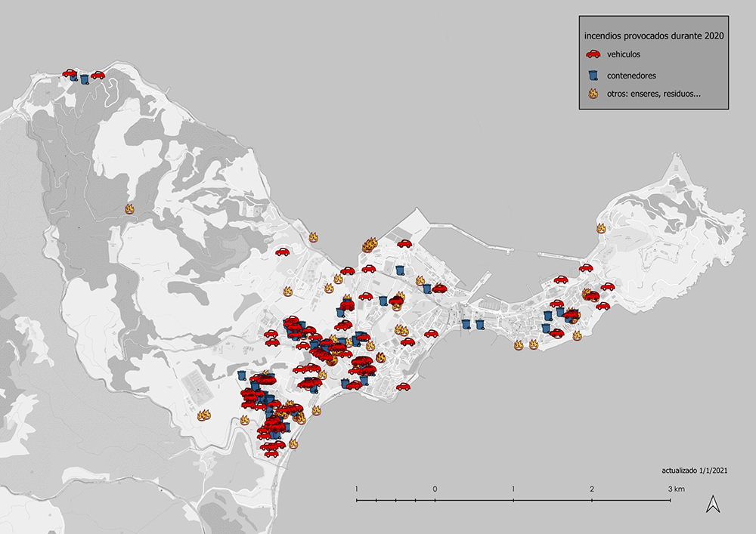Click the north arrow symbol

tap(713, 504)
